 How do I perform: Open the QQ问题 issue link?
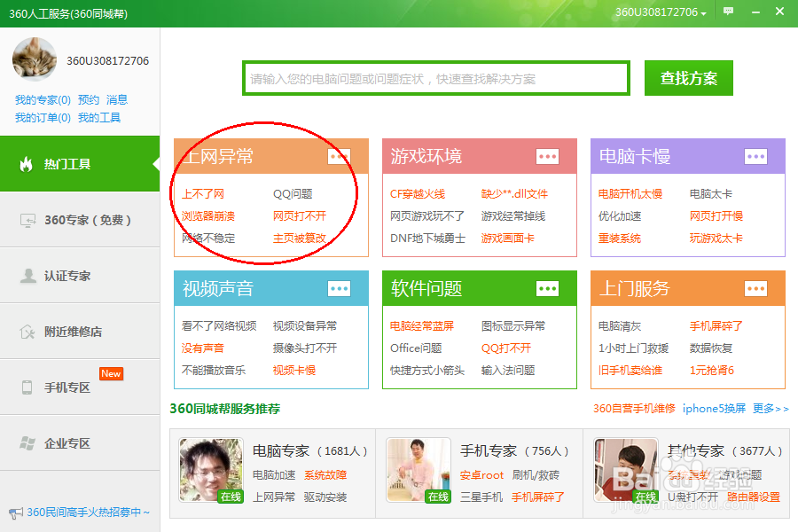[x=293, y=194]
